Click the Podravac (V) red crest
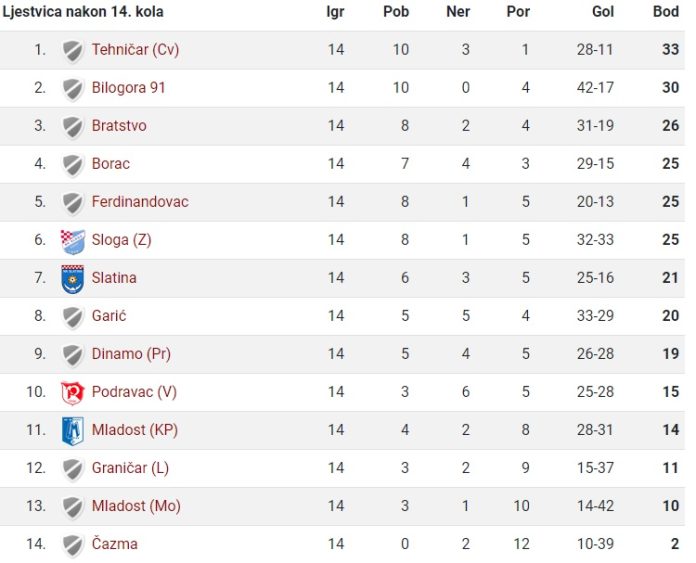The width and height of the screenshot is (696, 563). (73, 393)
